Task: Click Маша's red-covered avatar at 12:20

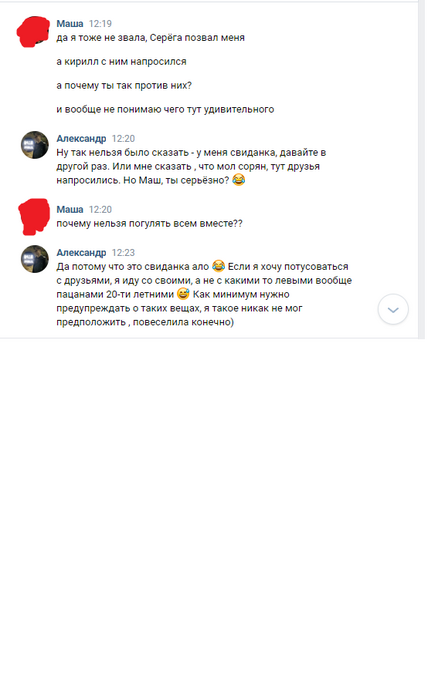Action: 34,217
